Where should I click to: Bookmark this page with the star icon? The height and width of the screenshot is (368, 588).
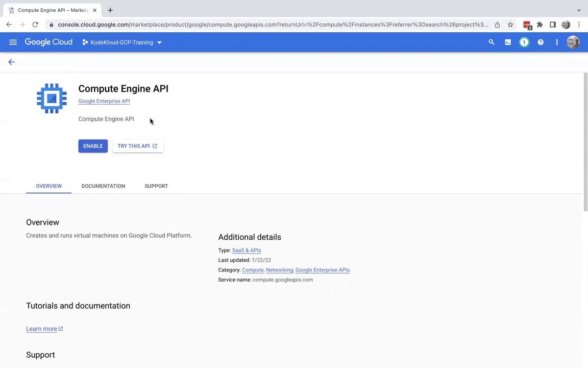point(510,25)
